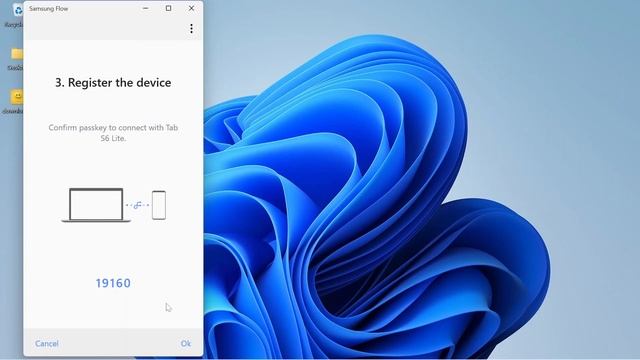The width and height of the screenshot is (640, 360).
Task: Click the phone illustration in Samsung Flow
Action: [159, 205]
